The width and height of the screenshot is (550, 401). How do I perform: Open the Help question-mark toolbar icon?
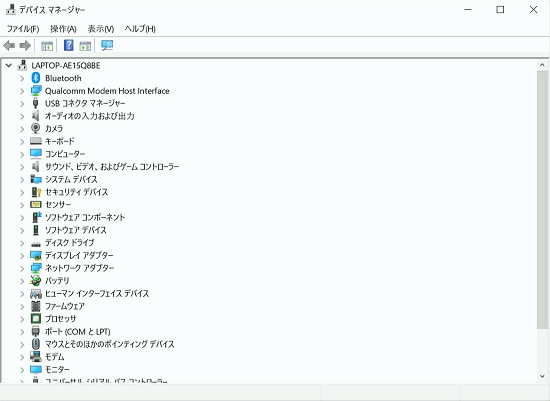tap(68, 45)
